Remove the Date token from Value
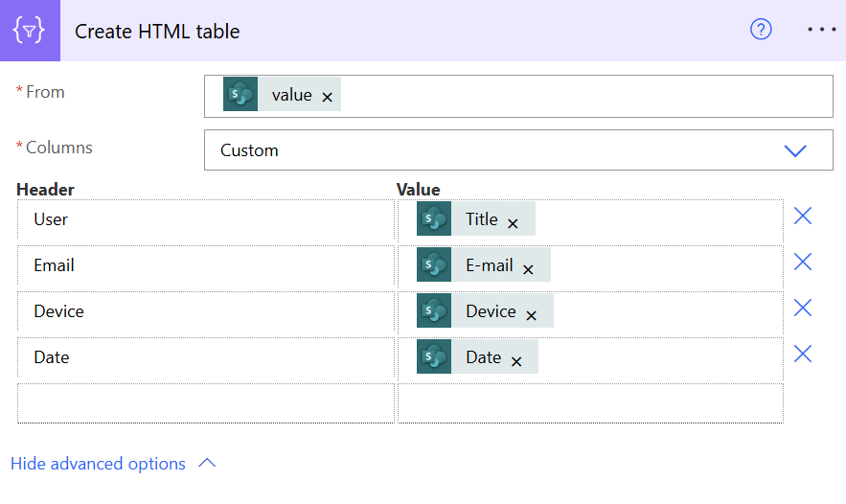The width and height of the screenshot is (846, 504). pos(516,361)
